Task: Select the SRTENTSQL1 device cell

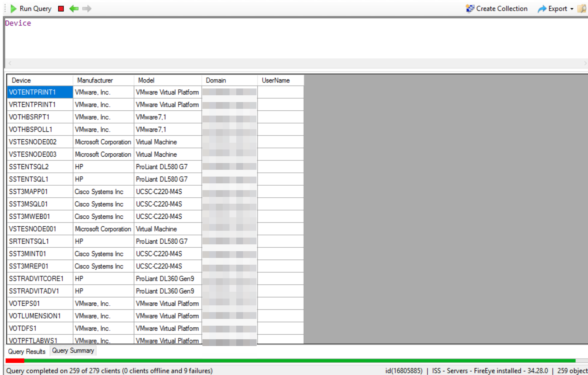Action: click(40, 241)
